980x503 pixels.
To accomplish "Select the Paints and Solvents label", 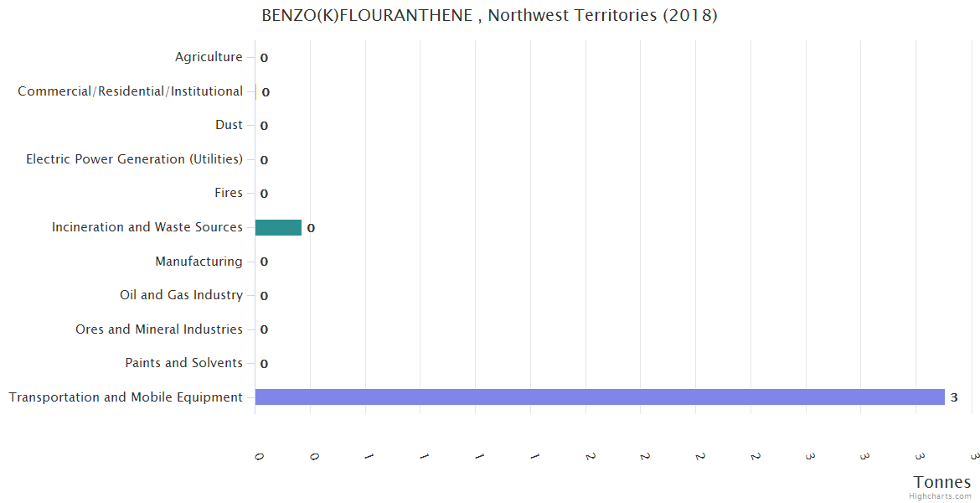I will 183,363.
